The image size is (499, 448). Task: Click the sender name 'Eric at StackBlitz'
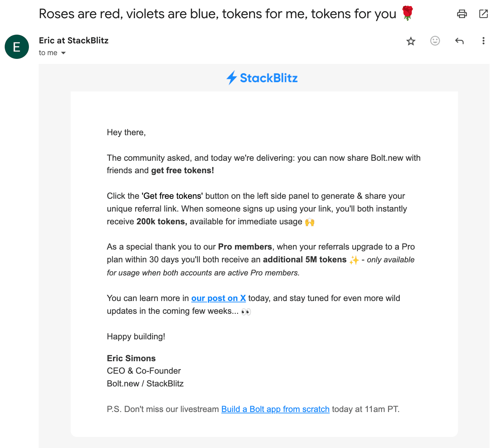(74, 40)
